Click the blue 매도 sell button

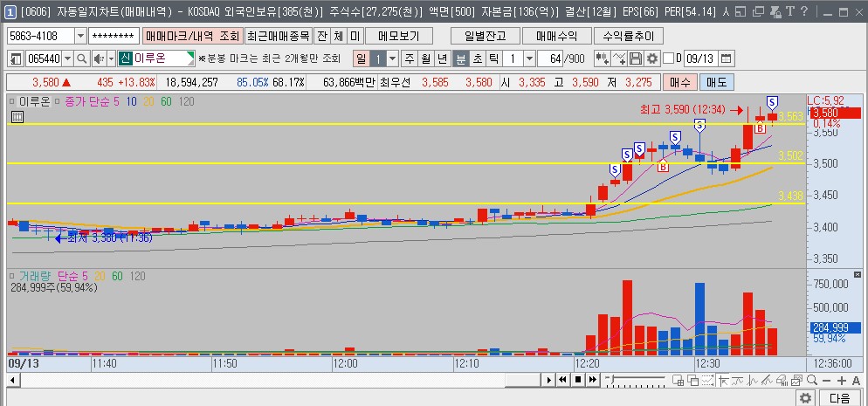point(717,82)
